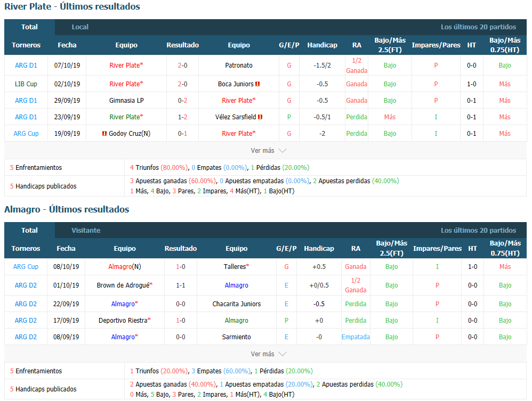Click the Fecha header in Almagro table

coord(66,249)
